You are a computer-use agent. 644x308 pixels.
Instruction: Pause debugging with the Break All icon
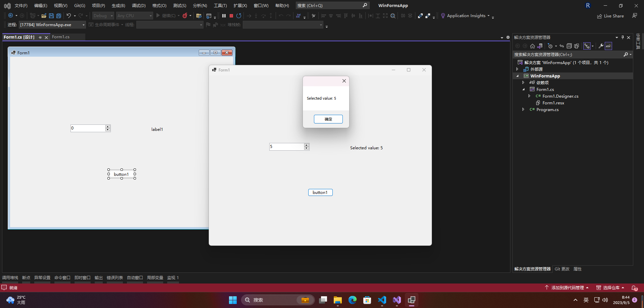(x=224, y=16)
